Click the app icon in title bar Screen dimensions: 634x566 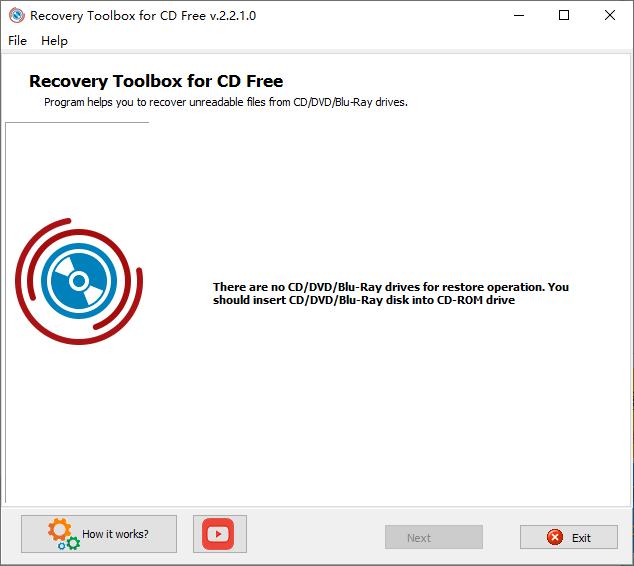(17, 15)
